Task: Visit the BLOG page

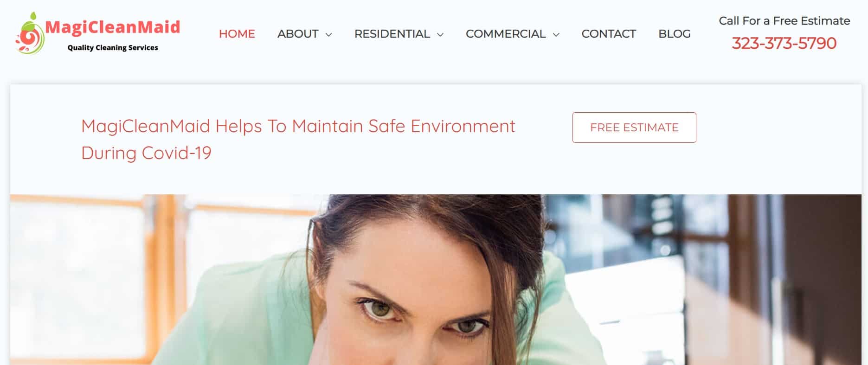Action: [675, 34]
